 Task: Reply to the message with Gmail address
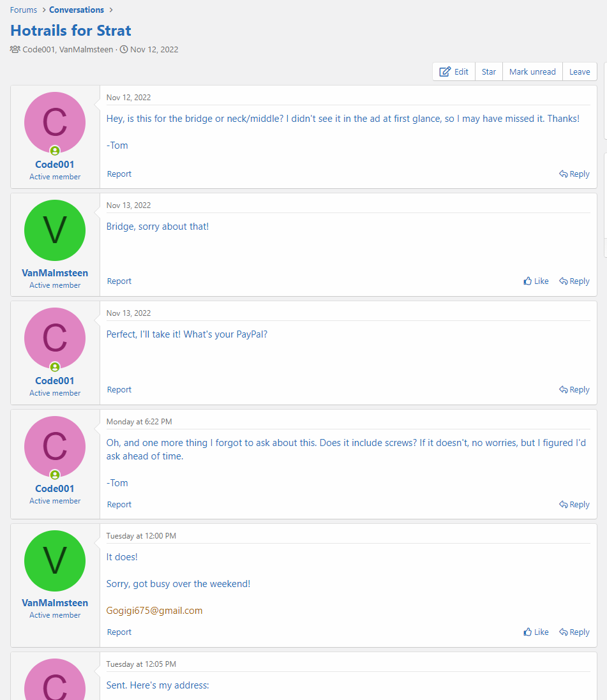coord(574,632)
